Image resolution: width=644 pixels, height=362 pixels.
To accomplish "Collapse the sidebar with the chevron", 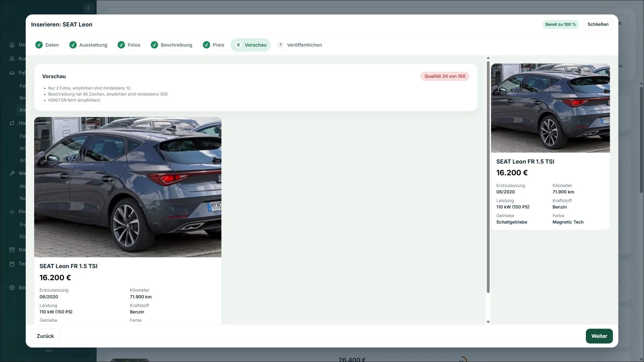I will (88, 8).
